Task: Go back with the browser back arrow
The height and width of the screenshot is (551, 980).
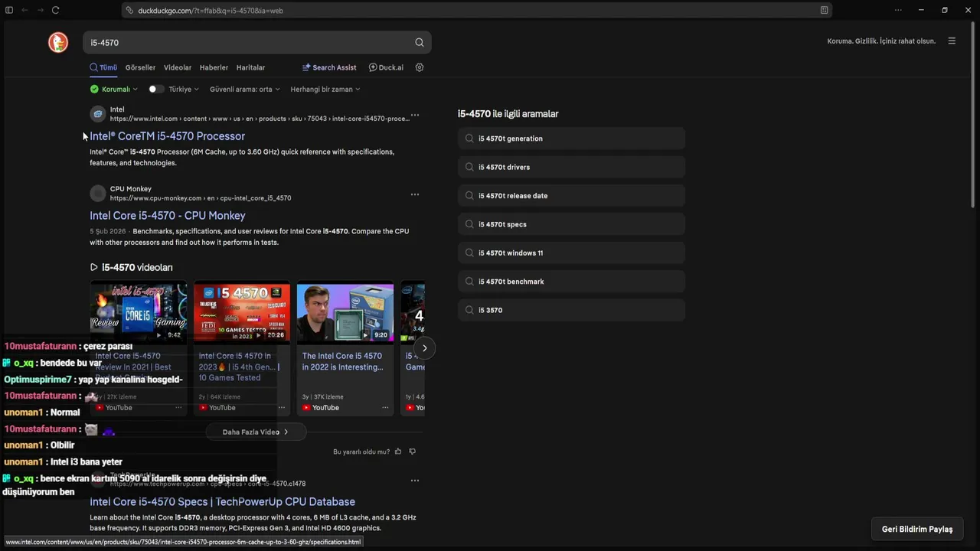Action: pos(24,10)
